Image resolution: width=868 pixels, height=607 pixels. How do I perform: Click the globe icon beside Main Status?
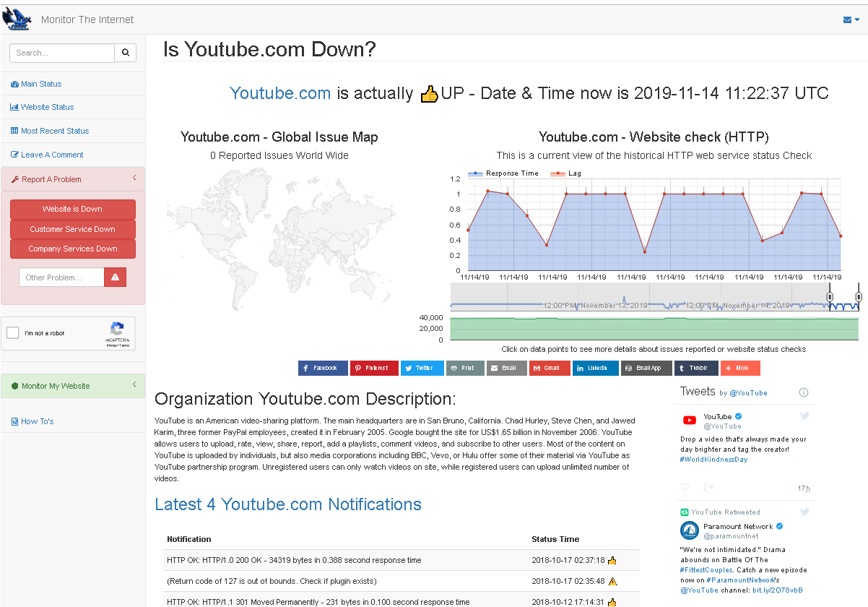point(14,84)
